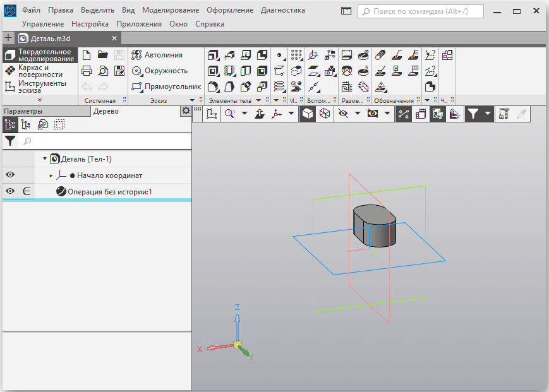Click the orientation icon in view toolbar
The width and height of the screenshot is (549, 392).
click(277, 114)
